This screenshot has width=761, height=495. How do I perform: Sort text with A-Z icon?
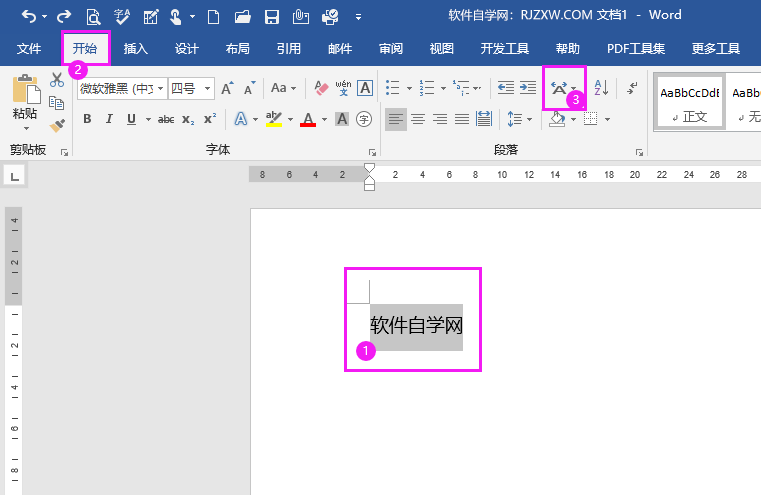click(x=601, y=88)
